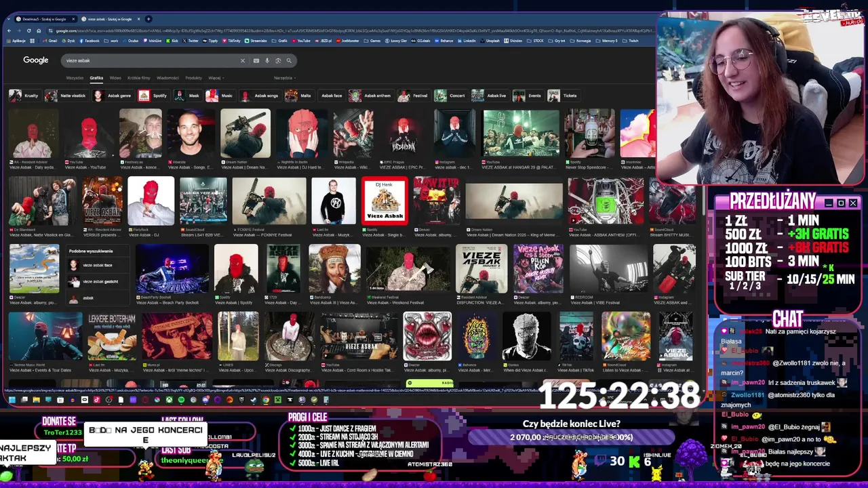The height and width of the screenshot is (488, 868).
Task: Filter images by Natte visstick chip
Action: click(66, 96)
